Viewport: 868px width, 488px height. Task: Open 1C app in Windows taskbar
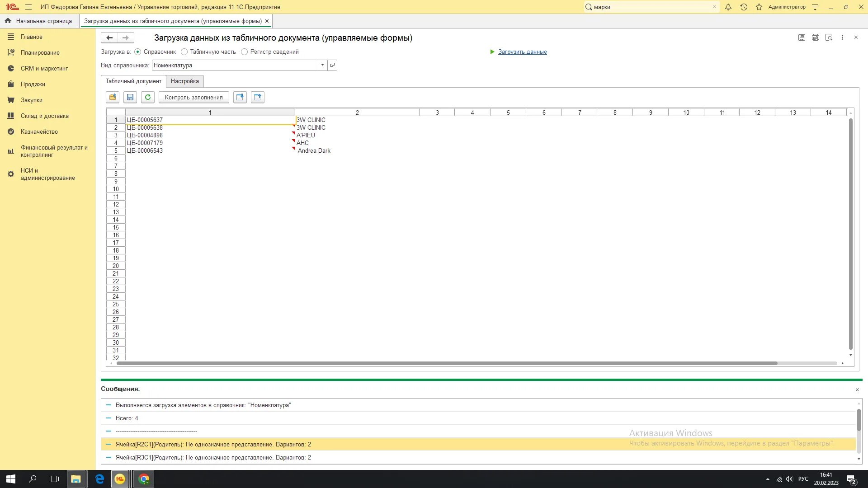pos(120,479)
